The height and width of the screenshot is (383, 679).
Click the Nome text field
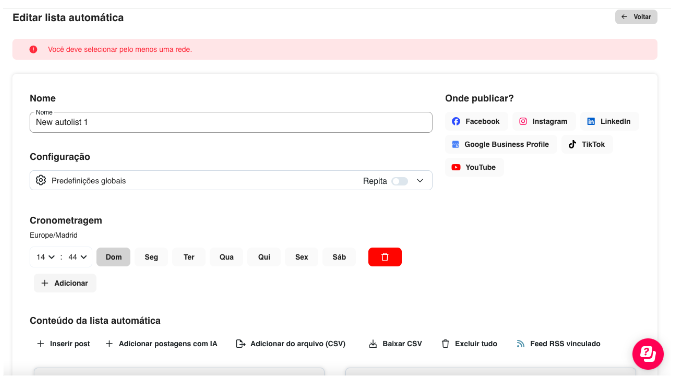tap(231, 122)
